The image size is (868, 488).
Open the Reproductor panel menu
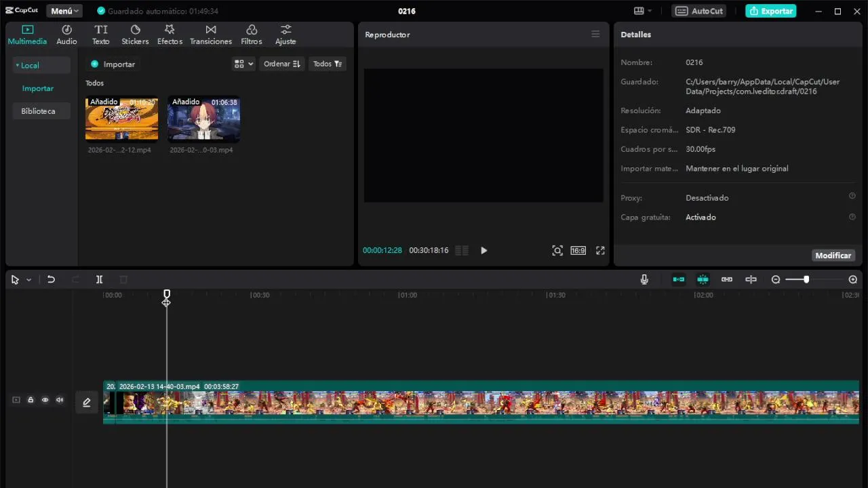595,35
